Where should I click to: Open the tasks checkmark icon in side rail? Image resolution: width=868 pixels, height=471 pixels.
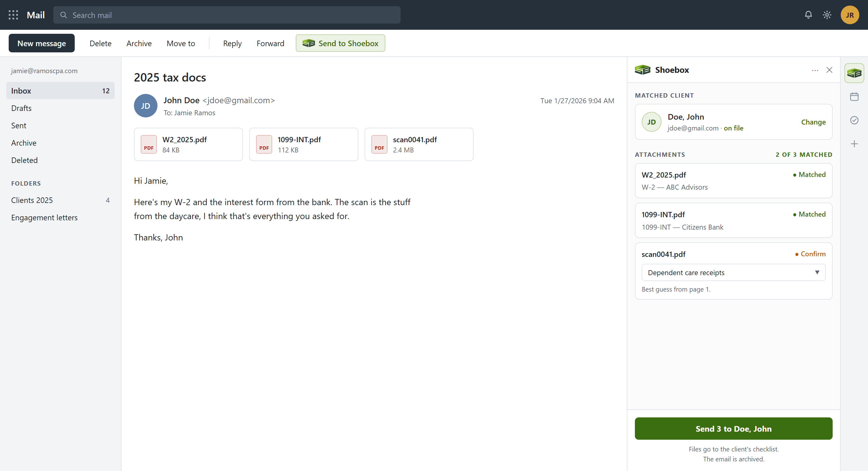pos(854,120)
